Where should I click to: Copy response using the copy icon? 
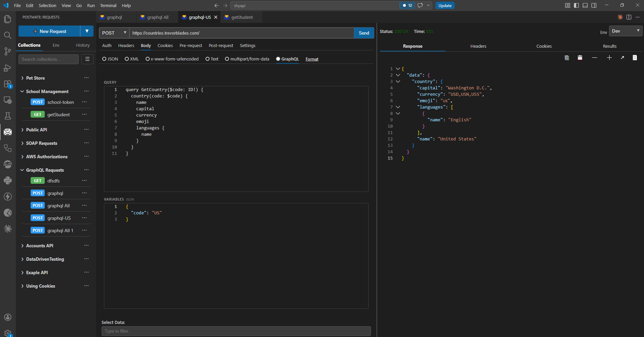567,58
